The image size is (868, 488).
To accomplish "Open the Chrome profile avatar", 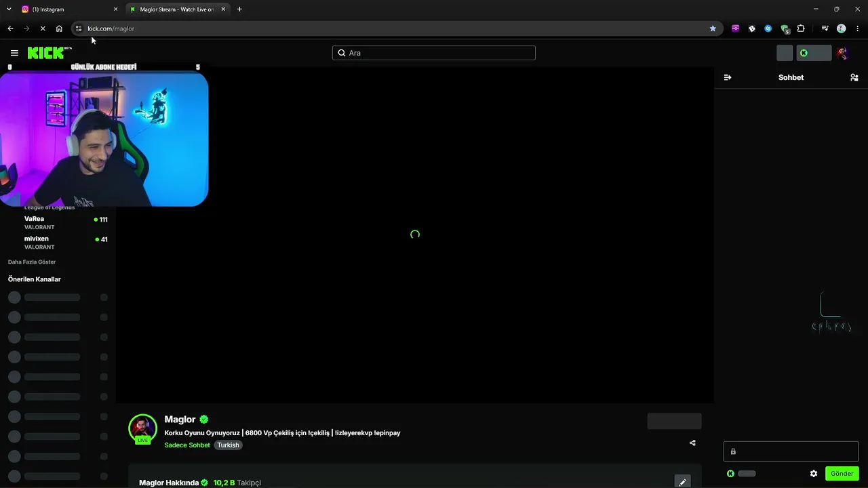I will (842, 28).
